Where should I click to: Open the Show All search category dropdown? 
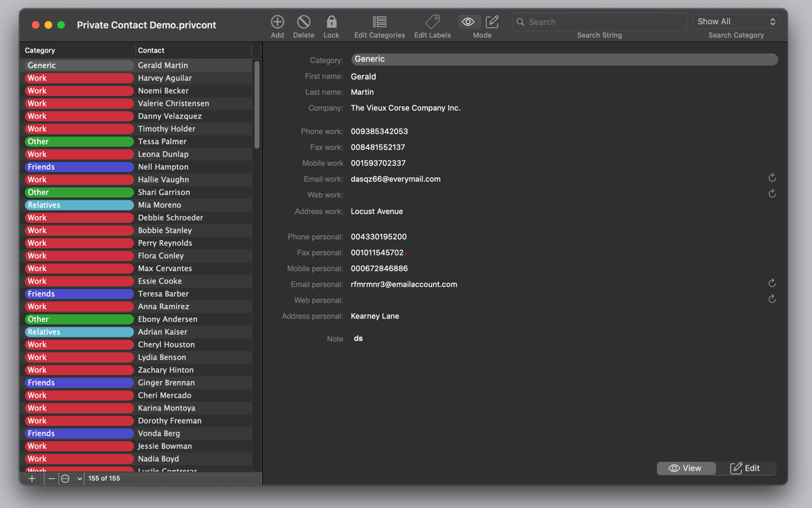point(736,21)
